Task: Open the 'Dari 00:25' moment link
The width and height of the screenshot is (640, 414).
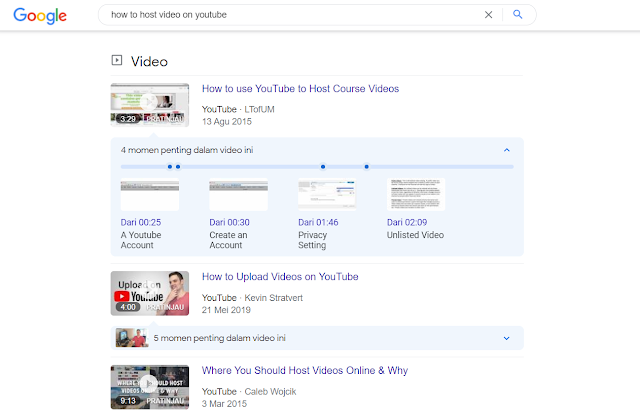Action: (141, 223)
